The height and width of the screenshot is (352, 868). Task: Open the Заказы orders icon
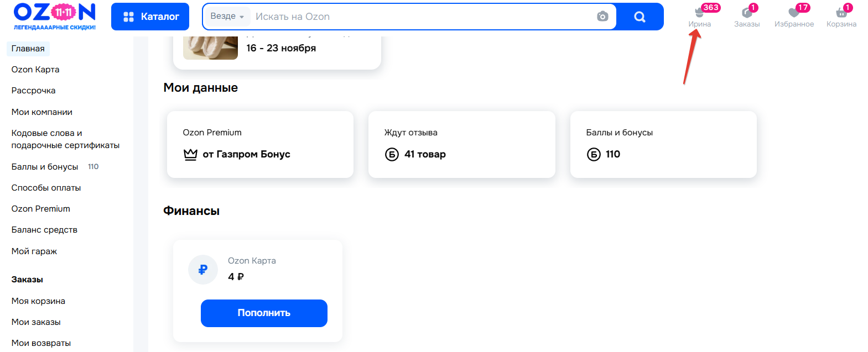click(746, 13)
